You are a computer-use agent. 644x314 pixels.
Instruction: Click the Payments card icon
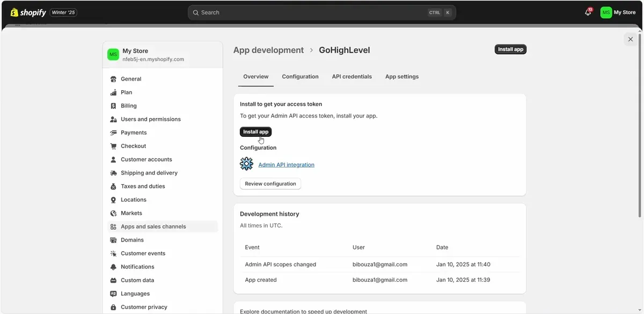113,133
